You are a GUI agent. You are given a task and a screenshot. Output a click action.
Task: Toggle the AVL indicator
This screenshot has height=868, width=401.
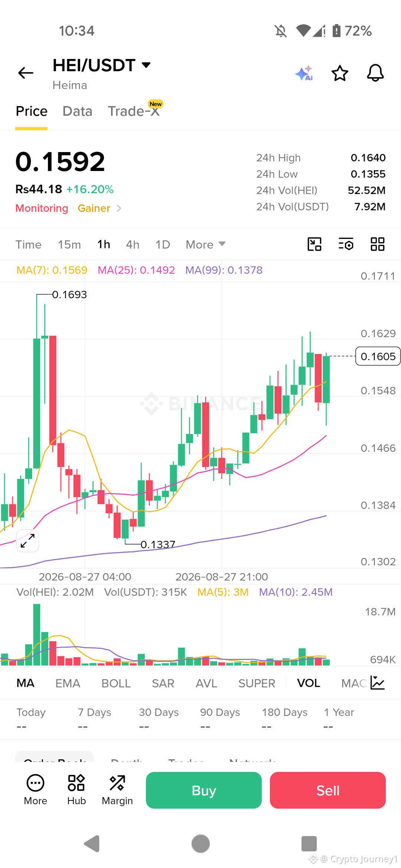(206, 683)
